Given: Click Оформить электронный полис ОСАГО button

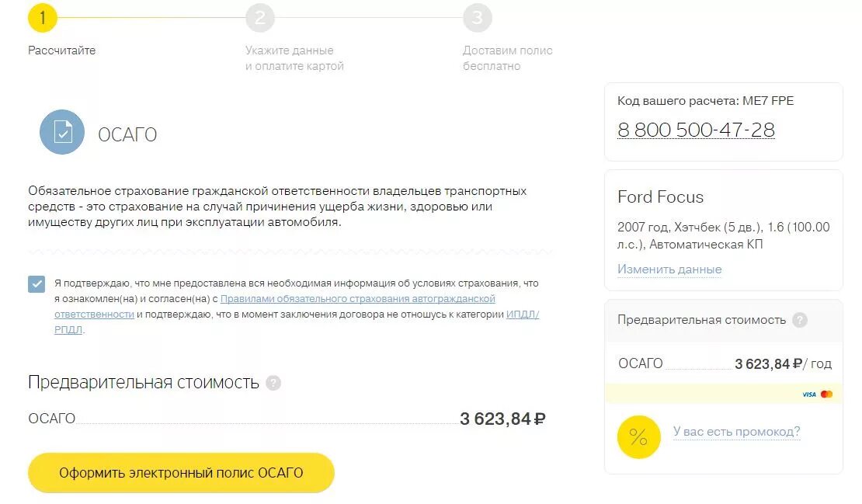Looking at the screenshot, I should coord(182,473).
